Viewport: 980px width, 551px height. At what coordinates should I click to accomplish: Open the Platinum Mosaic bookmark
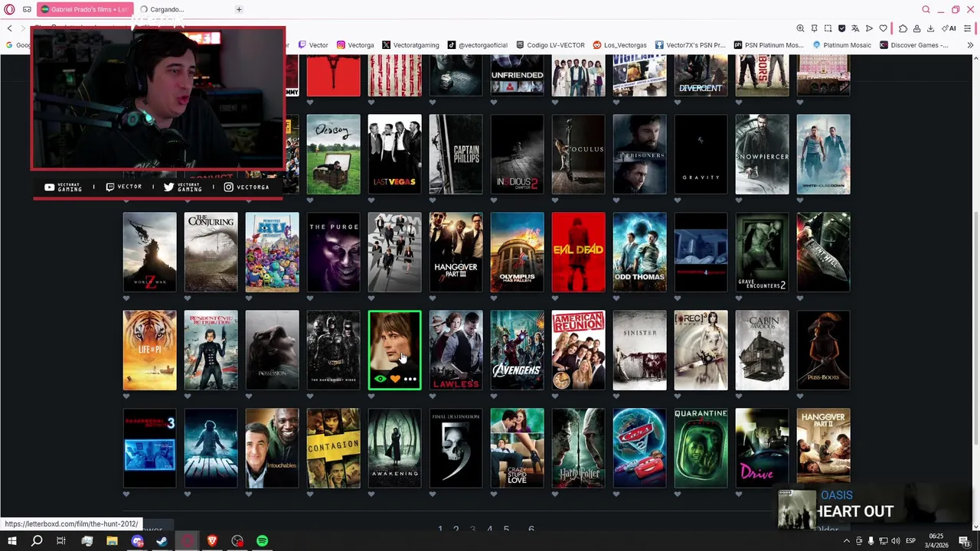point(841,45)
